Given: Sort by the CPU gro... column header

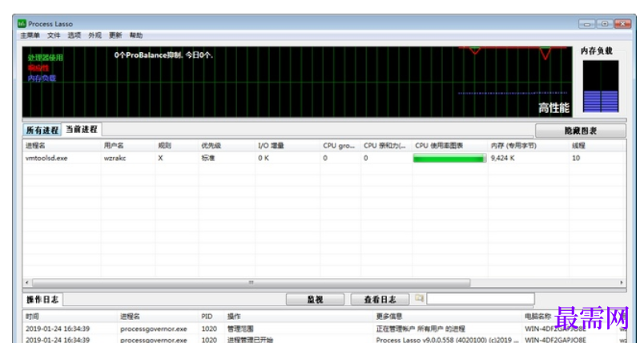Looking at the screenshot, I should pyautogui.click(x=340, y=145).
